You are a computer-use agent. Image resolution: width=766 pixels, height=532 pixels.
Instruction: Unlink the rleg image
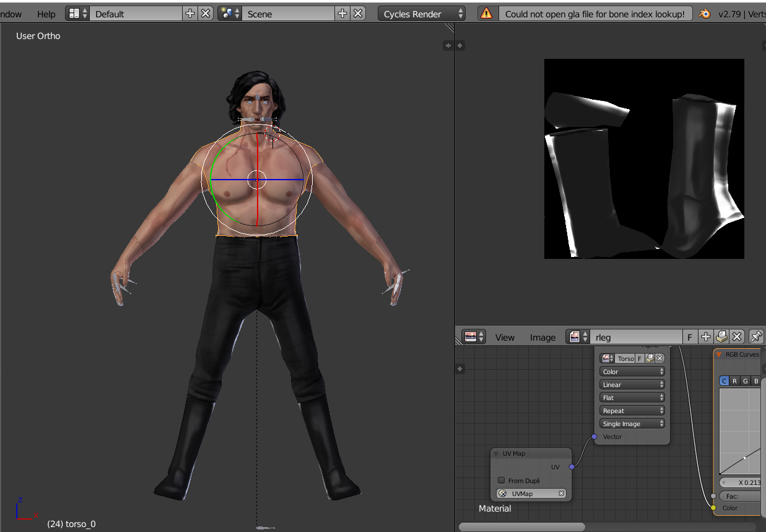[x=736, y=337]
